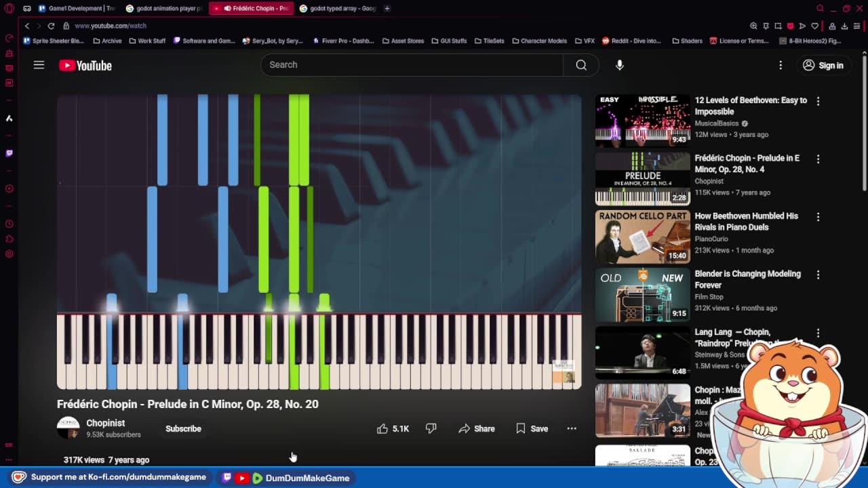Viewport: 868px width, 488px height.
Task: Open the Twitch icon in Opera sidebar
Action: pyautogui.click(x=9, y=153)
